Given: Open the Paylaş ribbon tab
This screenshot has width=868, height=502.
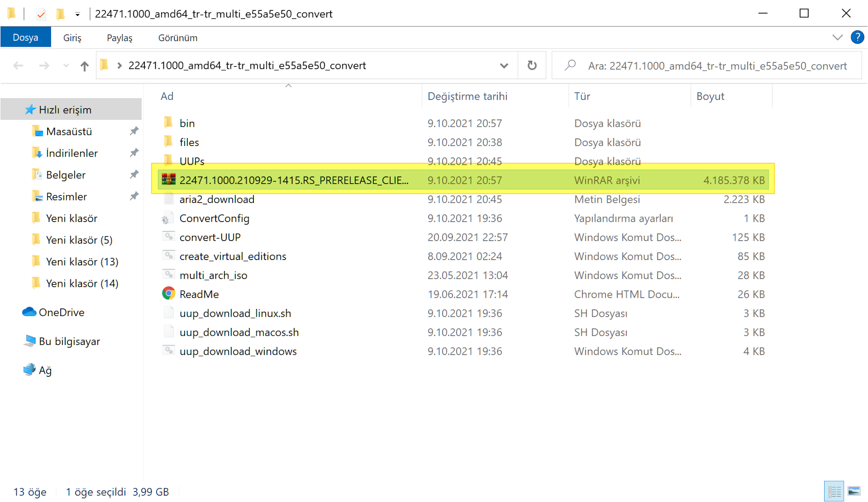Looking at the screenshot, I should [x=119, y=38].
